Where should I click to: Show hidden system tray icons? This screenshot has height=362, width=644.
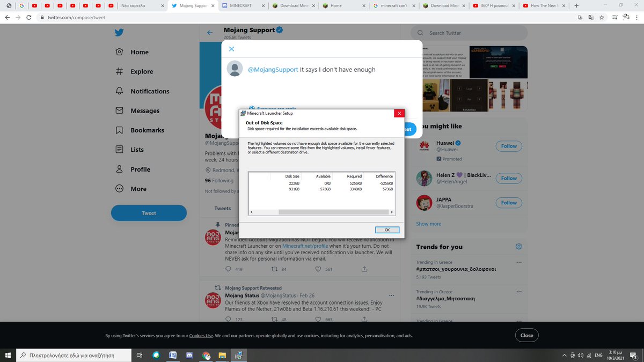point(564,355)
